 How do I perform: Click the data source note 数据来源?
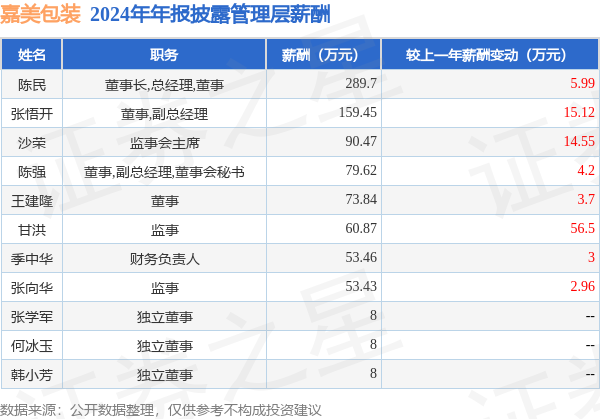(160, 411)
